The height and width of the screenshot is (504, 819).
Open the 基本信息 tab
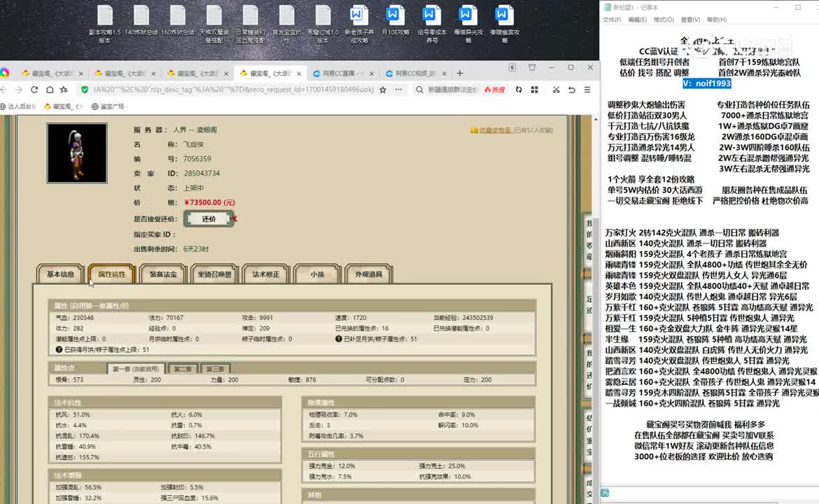tap(61, 274)
